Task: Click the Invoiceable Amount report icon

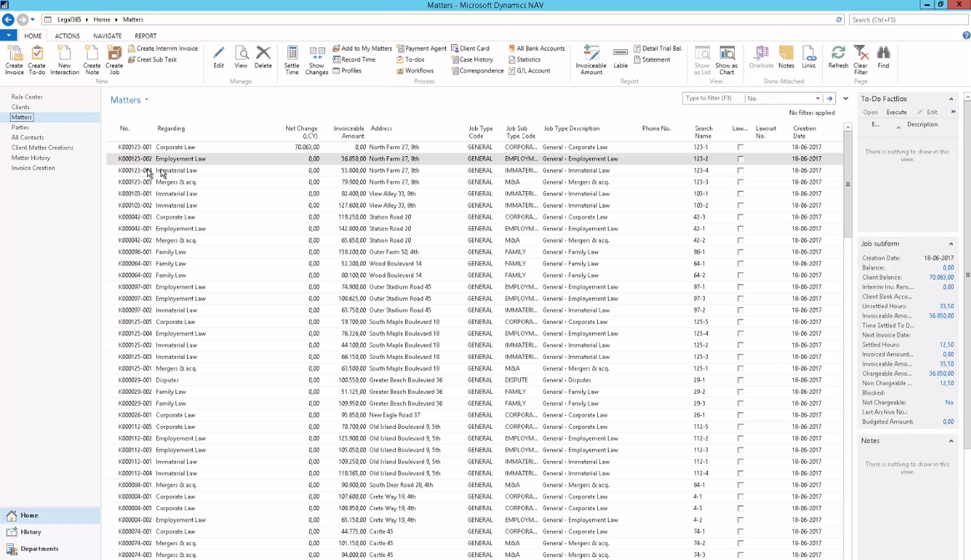Action: point(591,60)
